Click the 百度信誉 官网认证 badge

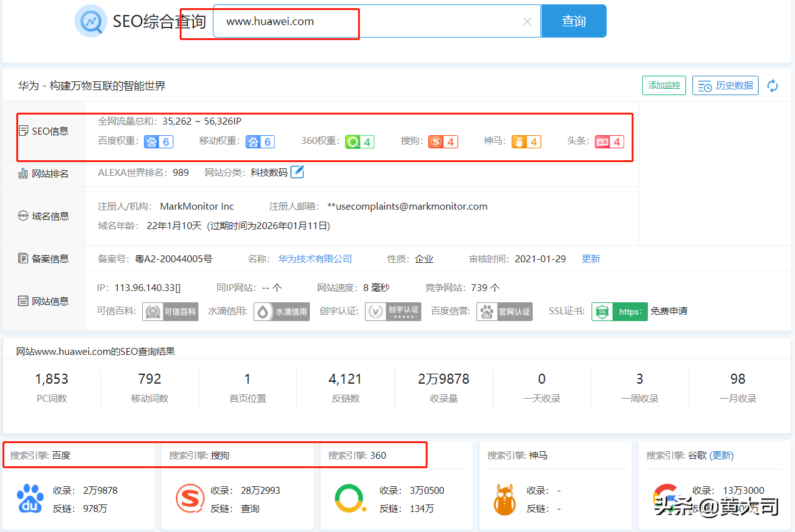coord(505,311)
